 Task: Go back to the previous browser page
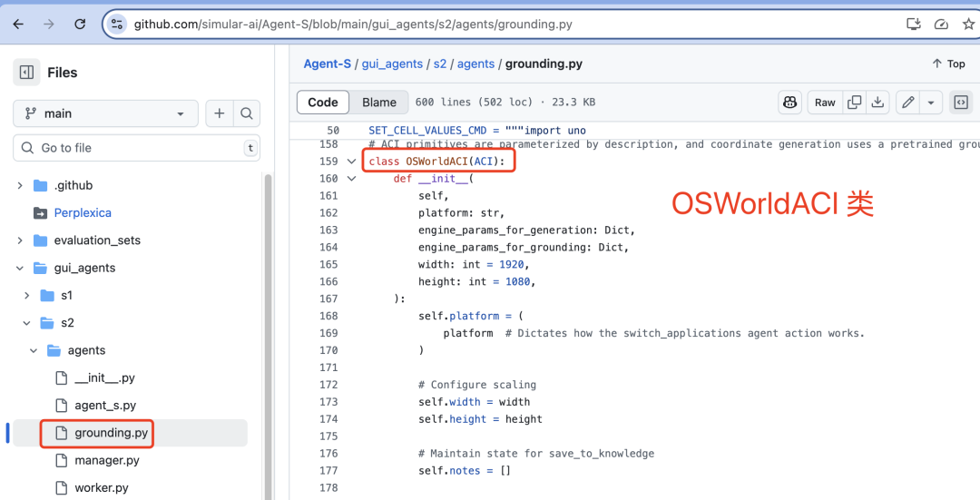18,25
